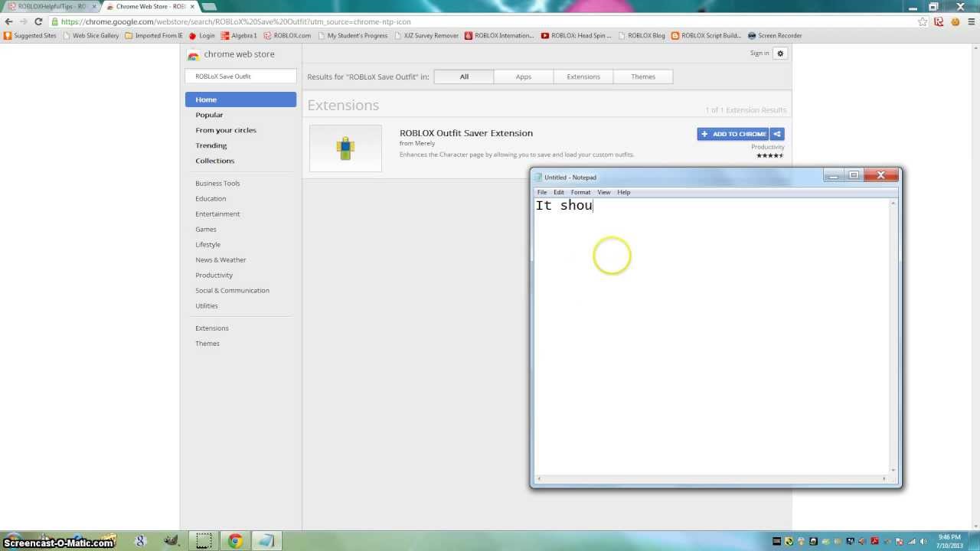
Task: Click chrome web store logo
Action: click(231, 54)
